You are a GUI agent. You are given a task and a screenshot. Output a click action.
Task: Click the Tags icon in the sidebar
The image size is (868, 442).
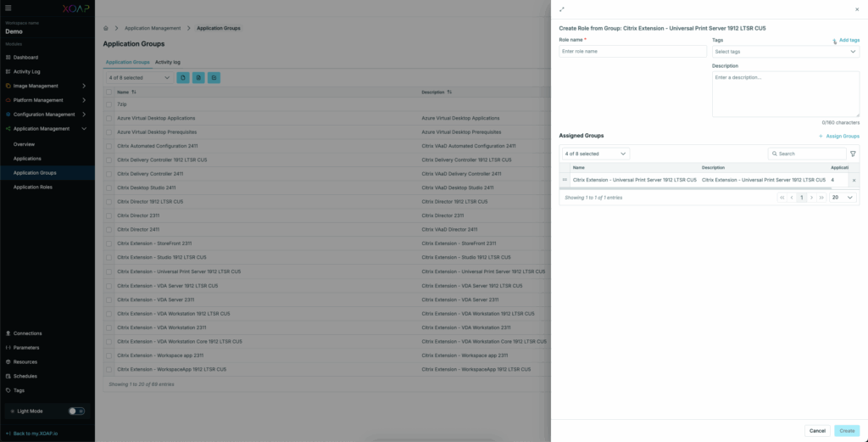8,390
